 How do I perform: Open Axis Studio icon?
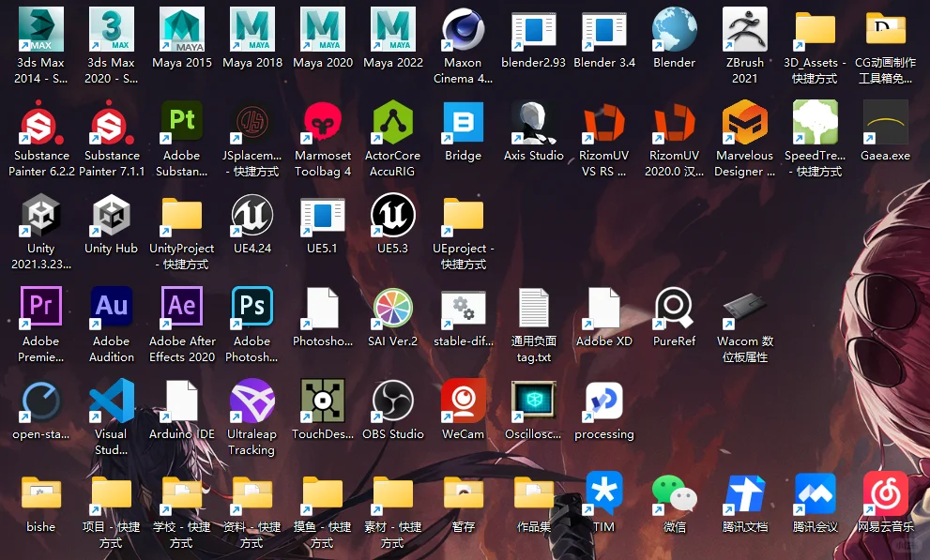(x=534, y=122)
